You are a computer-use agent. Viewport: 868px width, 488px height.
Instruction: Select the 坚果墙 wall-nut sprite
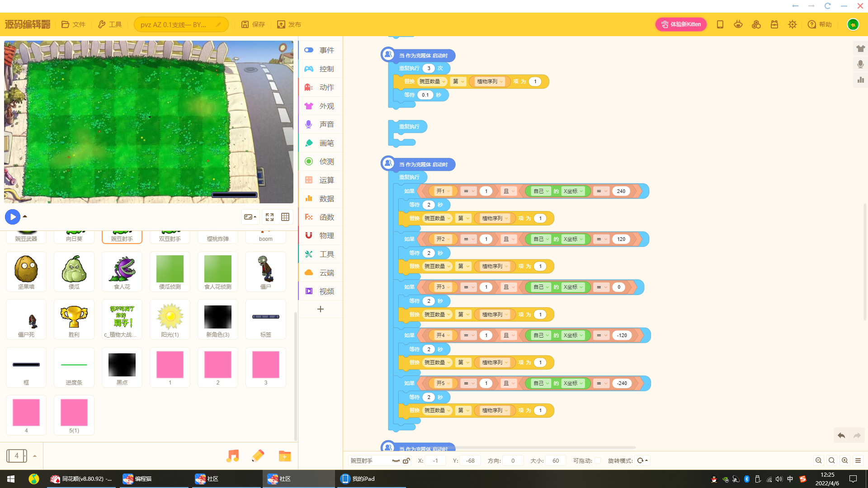[26, 272]
